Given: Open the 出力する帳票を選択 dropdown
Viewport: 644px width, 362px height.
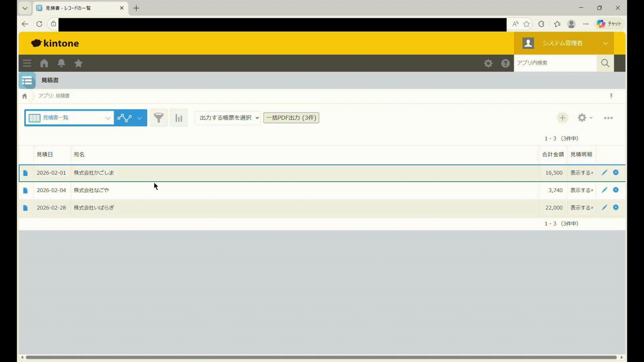Looking at the screenshot, I should (228, 118).
